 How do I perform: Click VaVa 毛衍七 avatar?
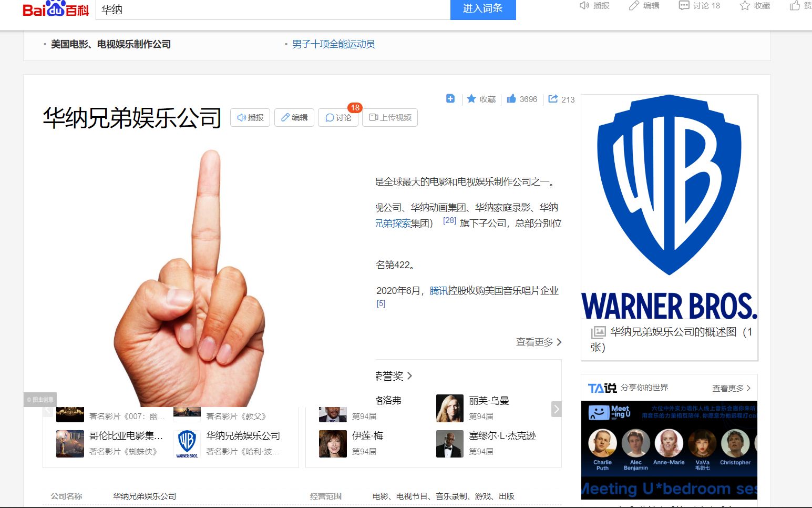coord(703,443)
